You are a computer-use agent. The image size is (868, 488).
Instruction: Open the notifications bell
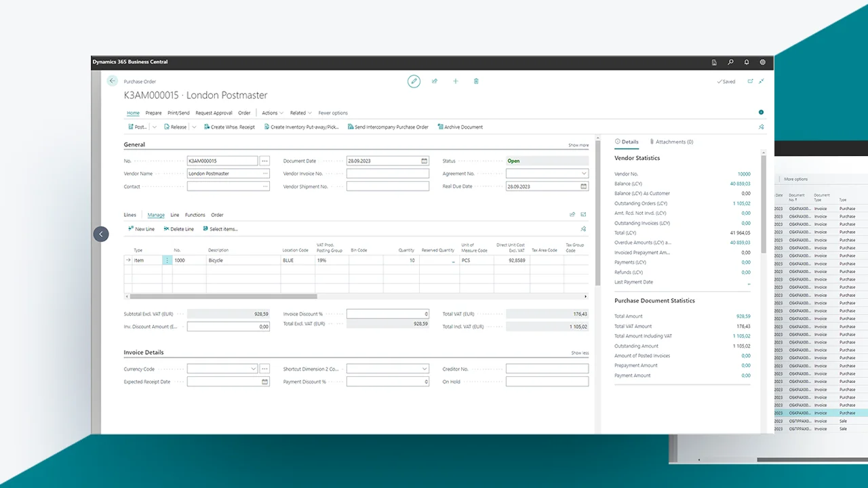(747, 62)
